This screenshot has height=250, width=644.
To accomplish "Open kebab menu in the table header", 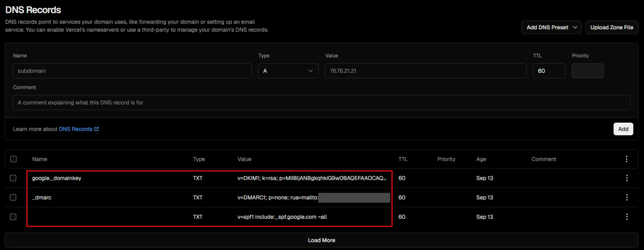I will pyautogui.click(x=627, y=159).
